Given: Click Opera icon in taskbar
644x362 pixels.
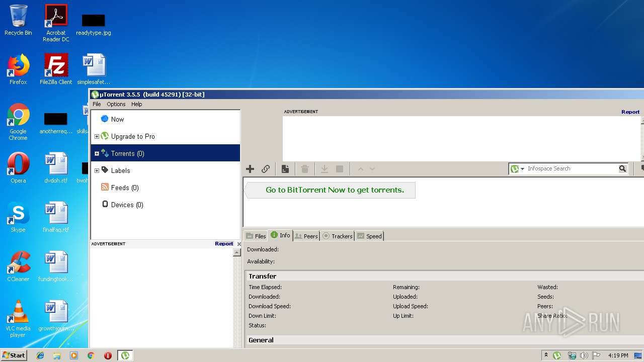Looking at the screenshot, I should pyautogui.click(x=108, y=355).
